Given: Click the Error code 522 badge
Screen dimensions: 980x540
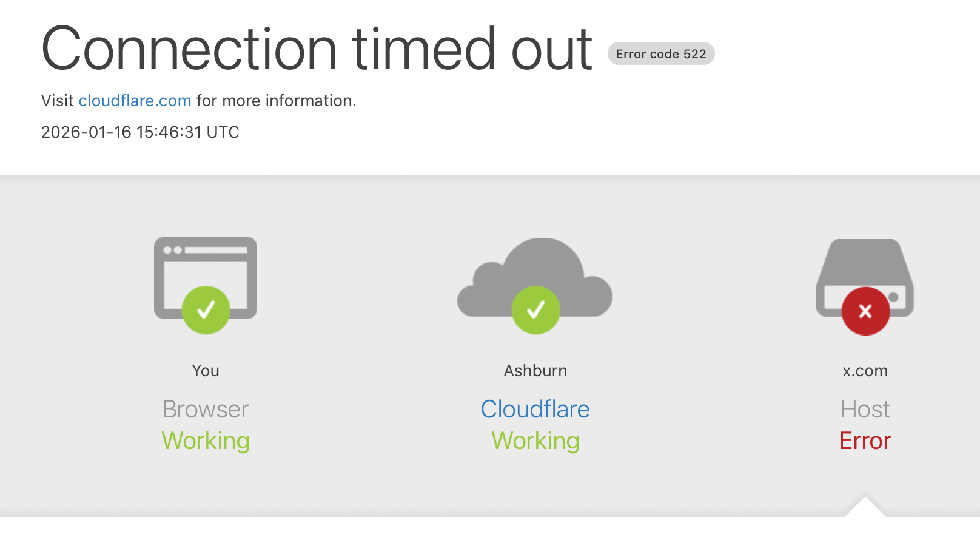Looking at the screenshot, I should coord(661,54).
